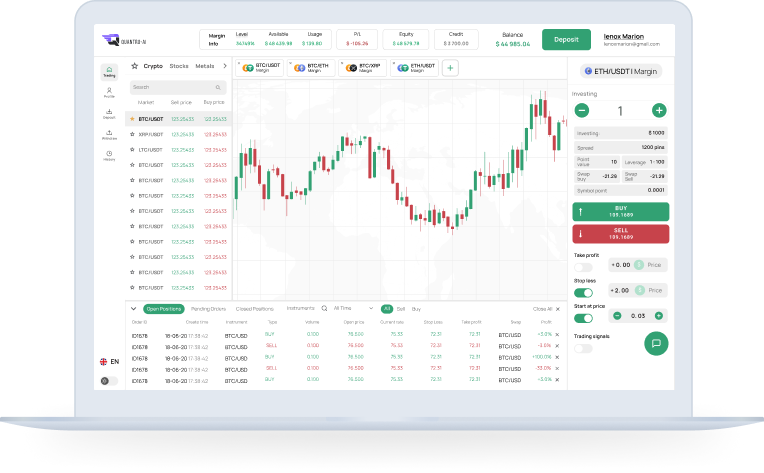This screenshot has height=473, width=764.
Task: Expand more market categories with the arrow after Metals
Action: 224,66
